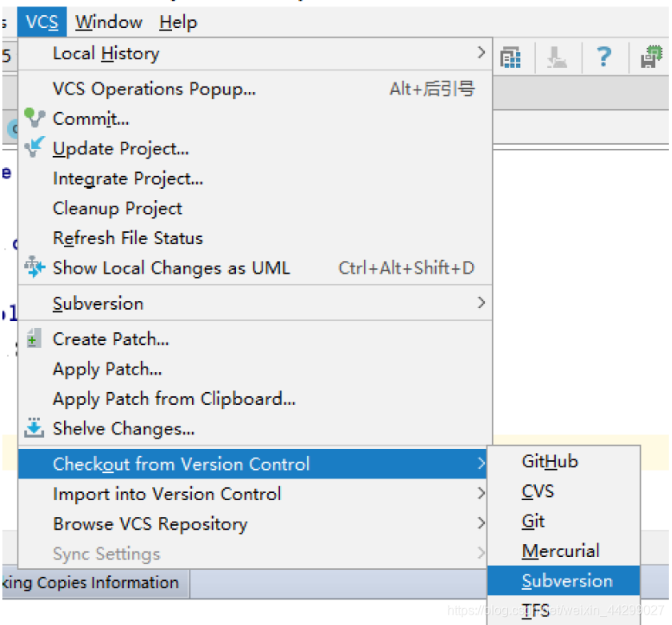
Task: Expand Browse VCS Repository submenu
Action: pyautogui.click(x=253, y=524)
